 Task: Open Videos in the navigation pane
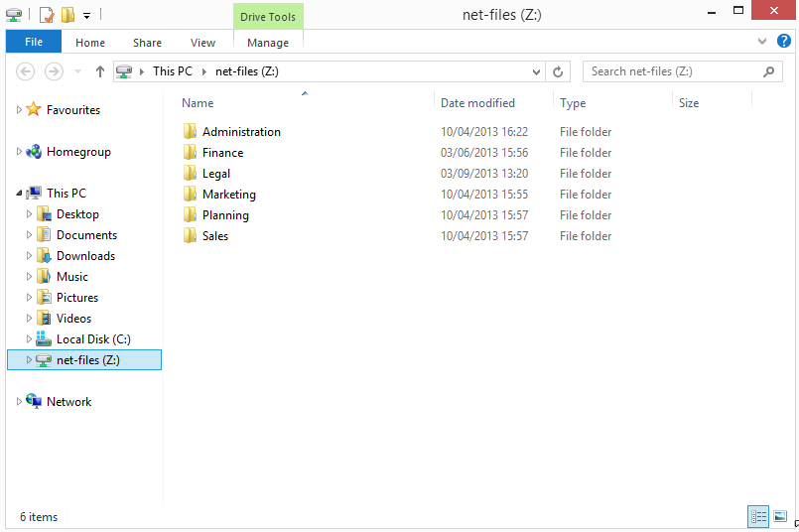click(73, 319)
